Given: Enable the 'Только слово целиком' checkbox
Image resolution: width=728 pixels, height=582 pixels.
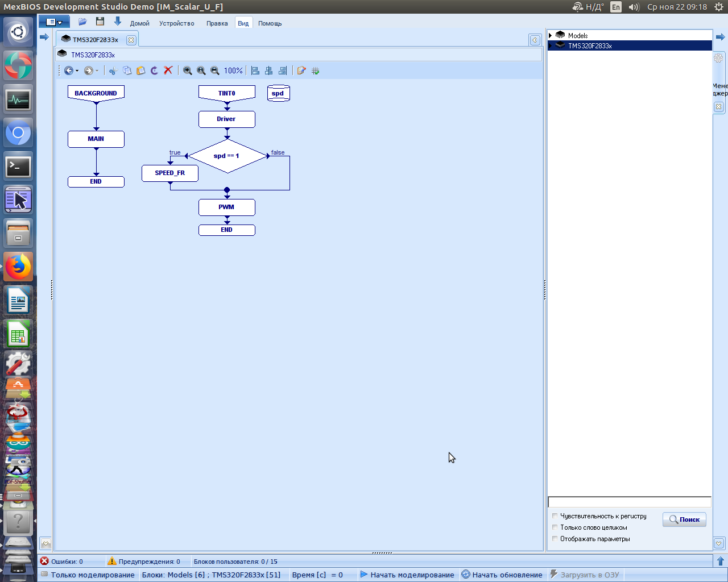Looking at the screenshot, I should pos(555,527).
